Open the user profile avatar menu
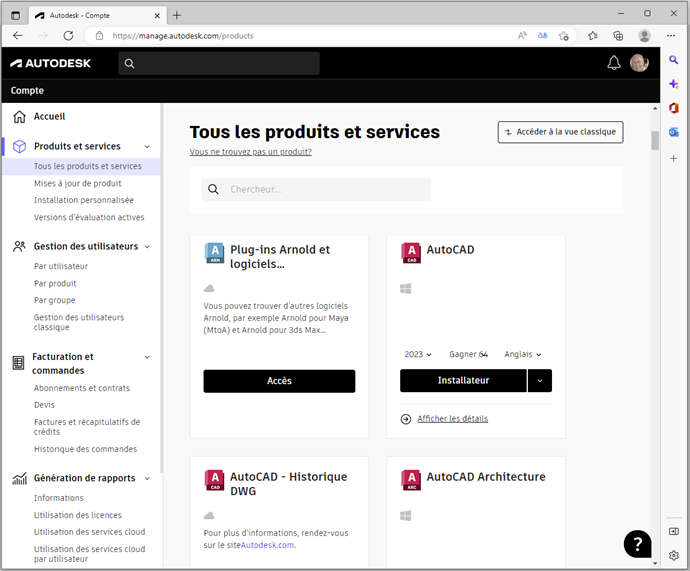690x571 pixels. tap(639, 63)
